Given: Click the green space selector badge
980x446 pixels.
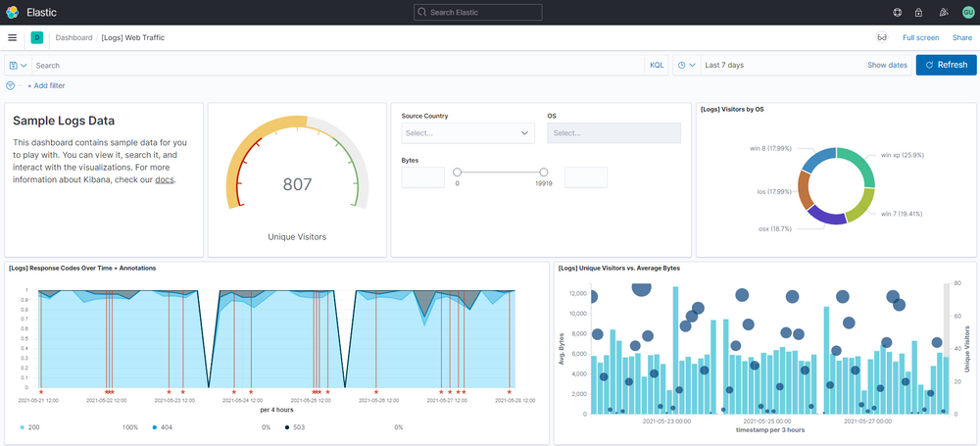Looking at the screenshot, I should pos(37,37).
